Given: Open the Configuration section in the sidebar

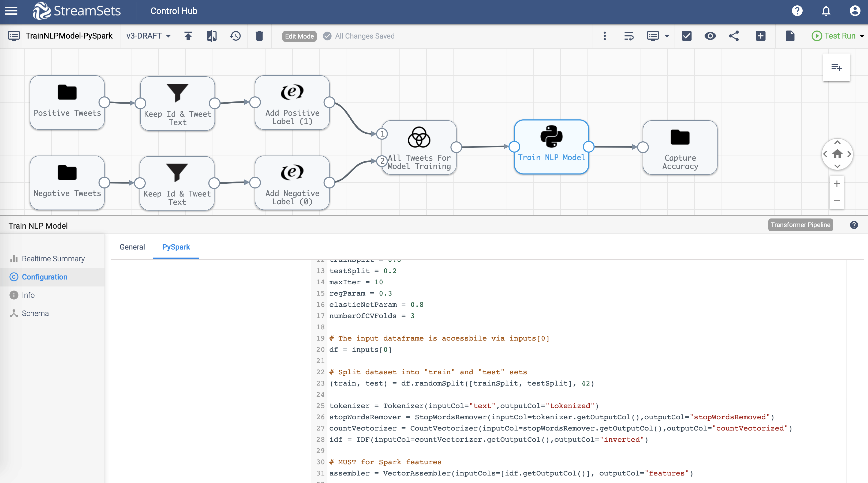Looking at the screenshot, I should 44,277.
